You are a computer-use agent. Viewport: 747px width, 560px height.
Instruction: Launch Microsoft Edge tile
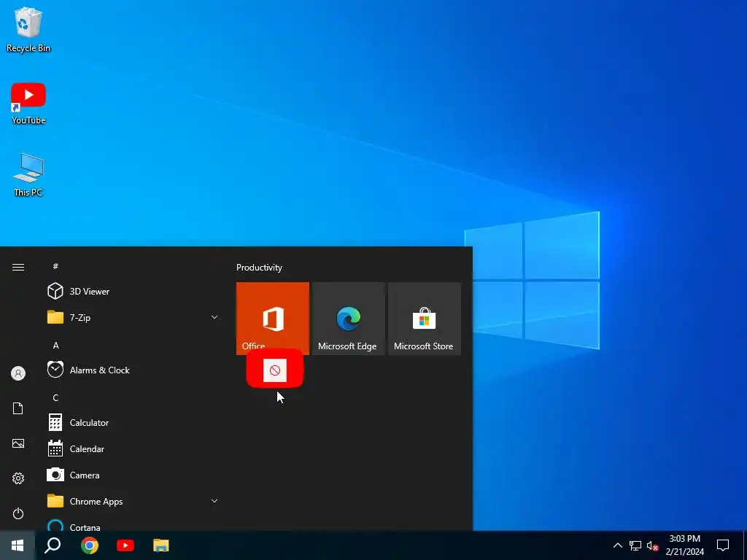[x=348, y=318]
